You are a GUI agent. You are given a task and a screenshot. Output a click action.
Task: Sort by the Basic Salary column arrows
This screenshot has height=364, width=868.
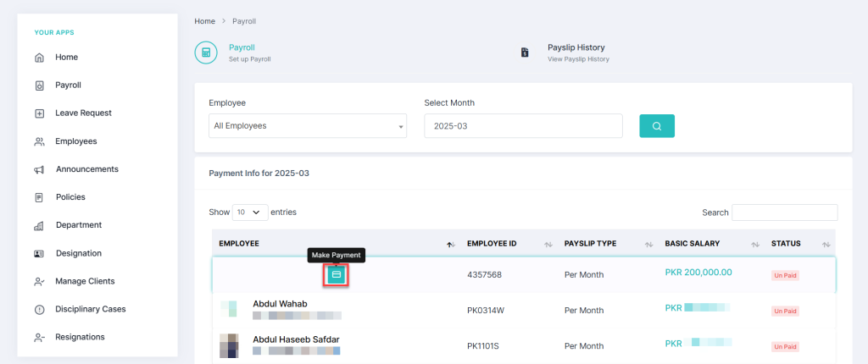[x=755, y=245]
